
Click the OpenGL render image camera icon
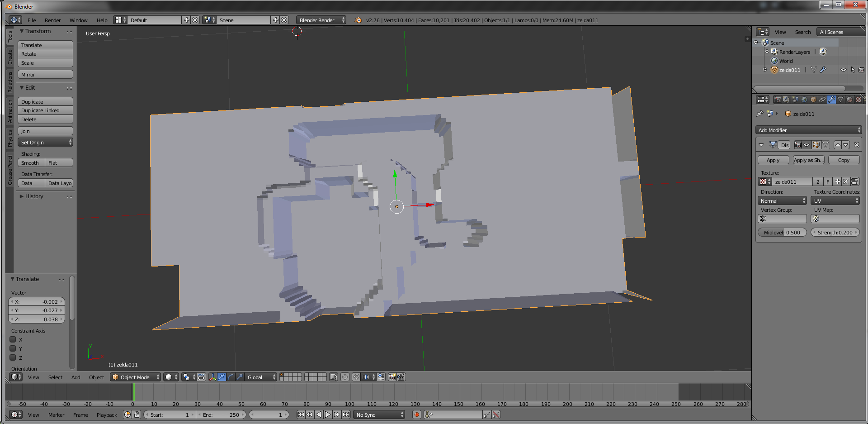(x=392, y=377)
